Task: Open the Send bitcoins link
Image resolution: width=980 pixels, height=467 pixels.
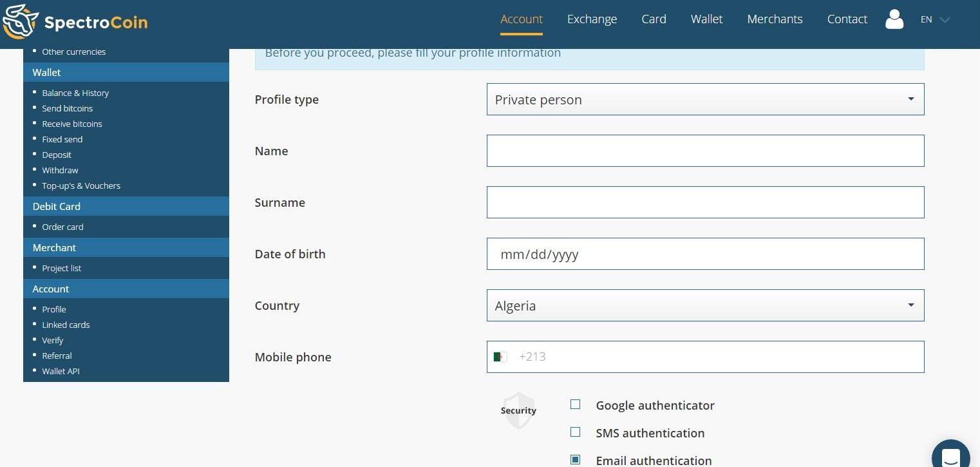Action: [67, 108]
